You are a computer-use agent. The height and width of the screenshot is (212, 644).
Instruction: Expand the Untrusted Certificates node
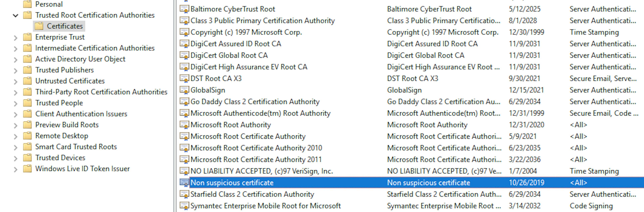click(15, 82)
